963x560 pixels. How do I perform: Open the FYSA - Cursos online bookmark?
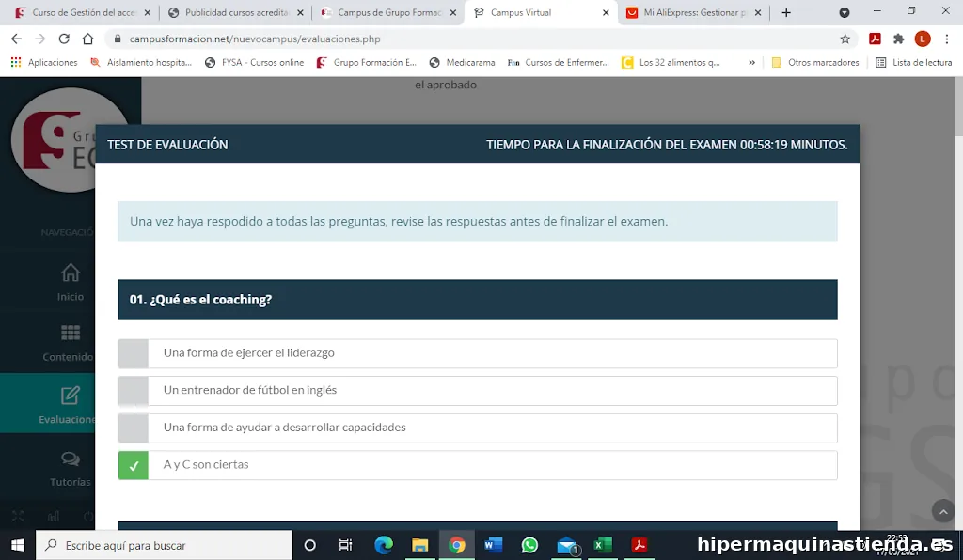point(254,63)
